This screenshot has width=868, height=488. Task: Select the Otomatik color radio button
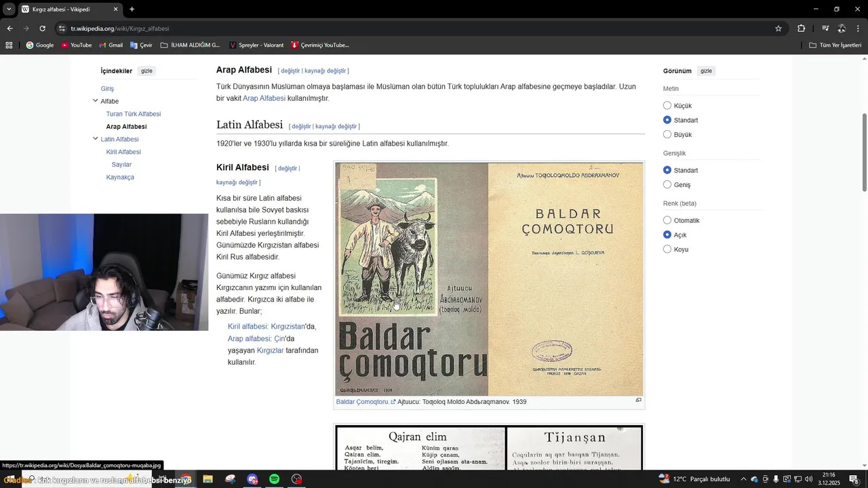[x=667, y=220]
